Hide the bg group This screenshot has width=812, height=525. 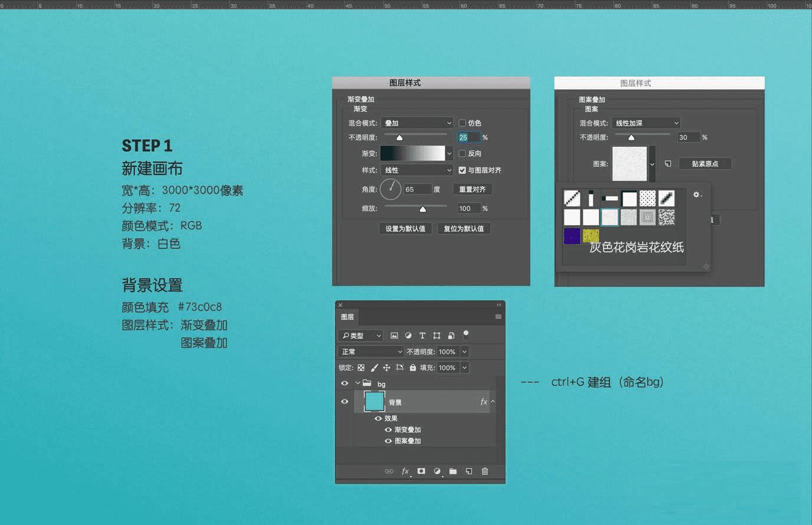[344, 383]
